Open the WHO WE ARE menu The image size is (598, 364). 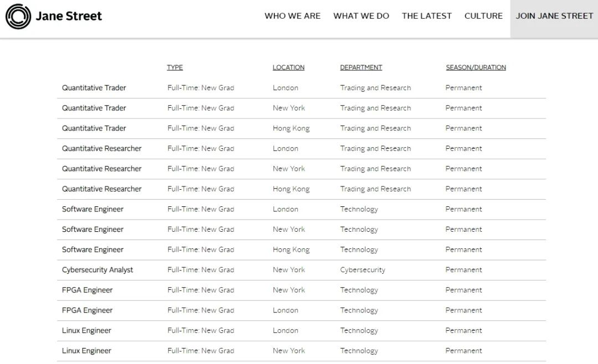pyautogui.click(x=292, y=16)
